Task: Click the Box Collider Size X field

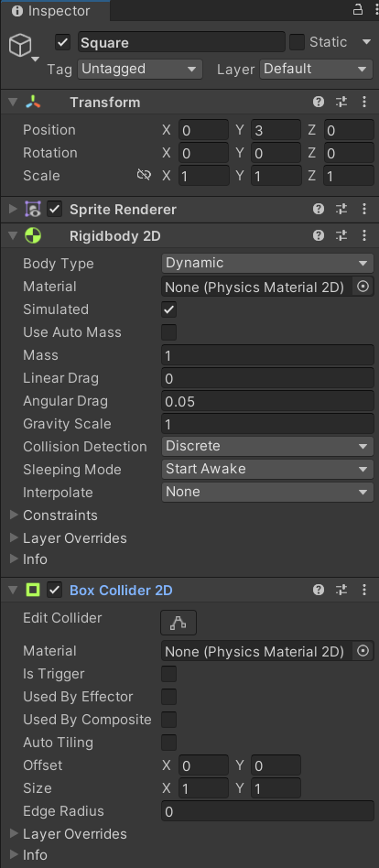Action: (203, 788)
